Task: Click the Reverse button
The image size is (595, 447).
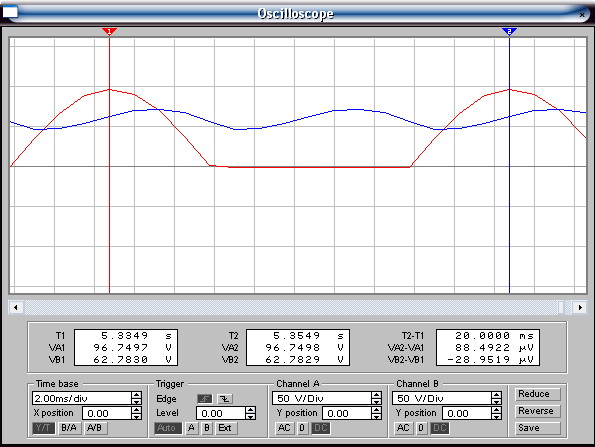Action: pos(537,411)
